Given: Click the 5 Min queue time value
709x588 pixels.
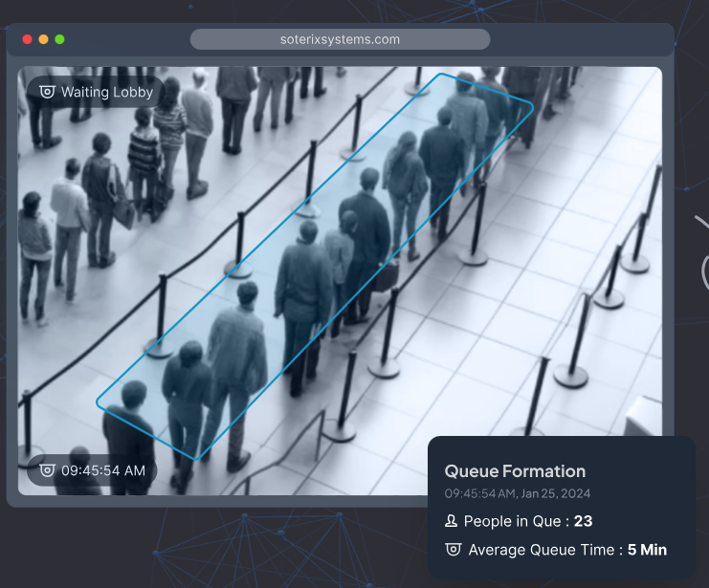Looking at the screenshot, I should 648,550.
